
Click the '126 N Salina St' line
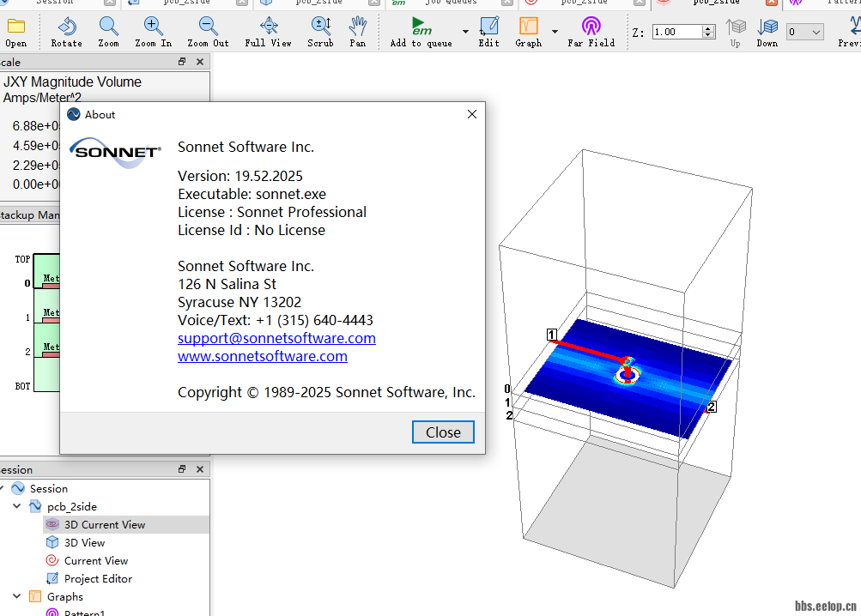coord(227,284)
